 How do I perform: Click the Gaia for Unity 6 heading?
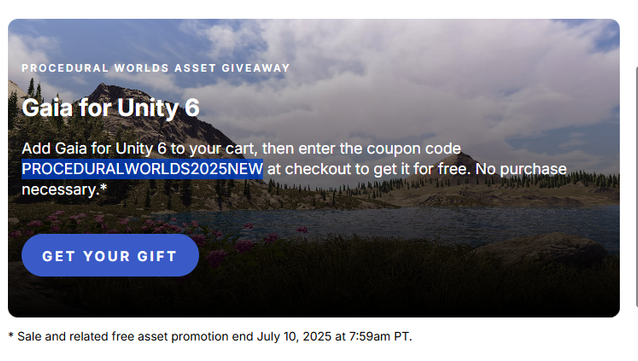(111, 108)
